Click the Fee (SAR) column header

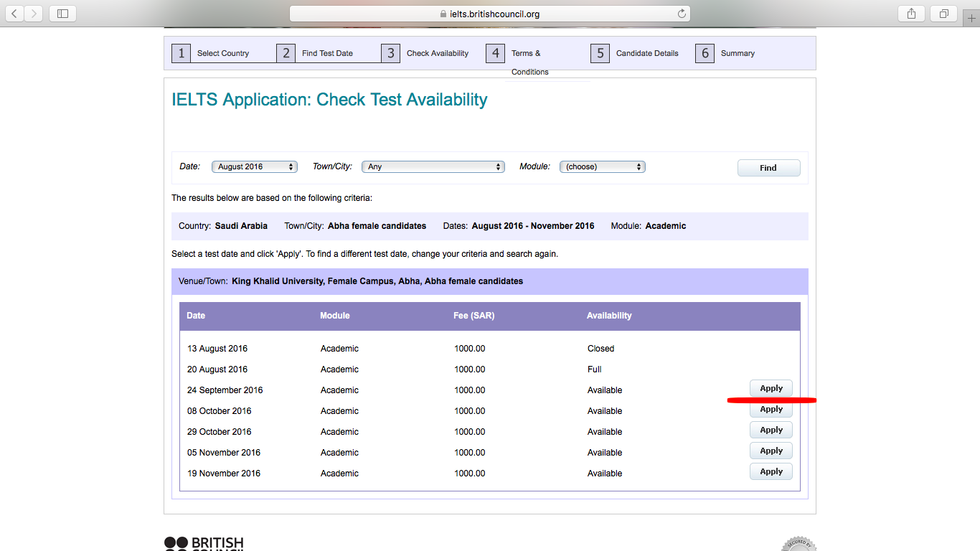click(x=474, y=316)
